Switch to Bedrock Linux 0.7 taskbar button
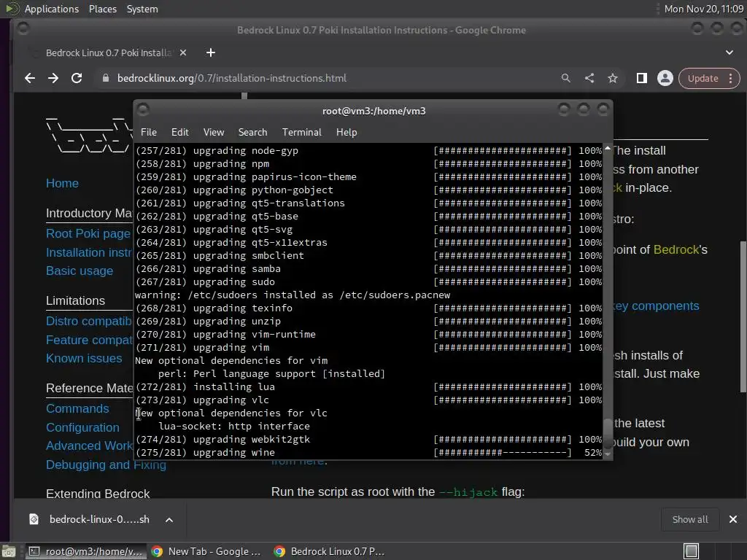The width and height of the screenshot is (747, 560). click(x=330, y=551)
